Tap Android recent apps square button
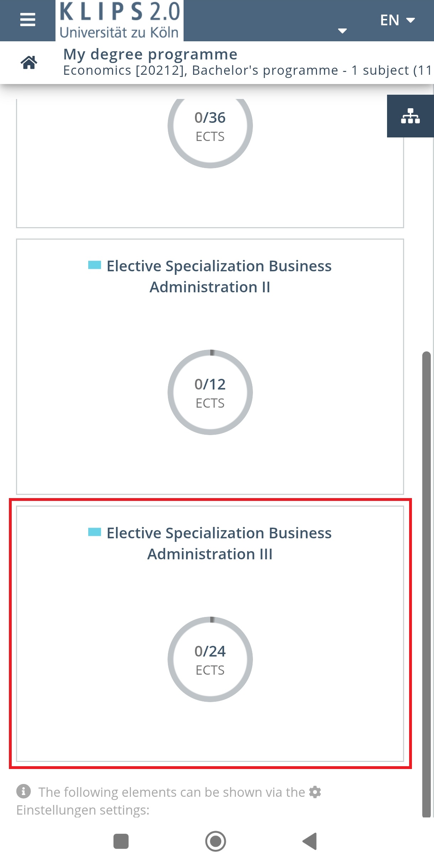 pos(121,841)
